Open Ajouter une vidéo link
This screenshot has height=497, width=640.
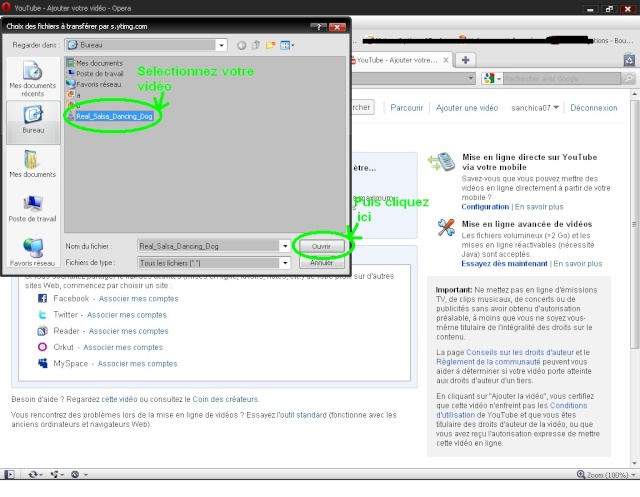tap(467, 108)
